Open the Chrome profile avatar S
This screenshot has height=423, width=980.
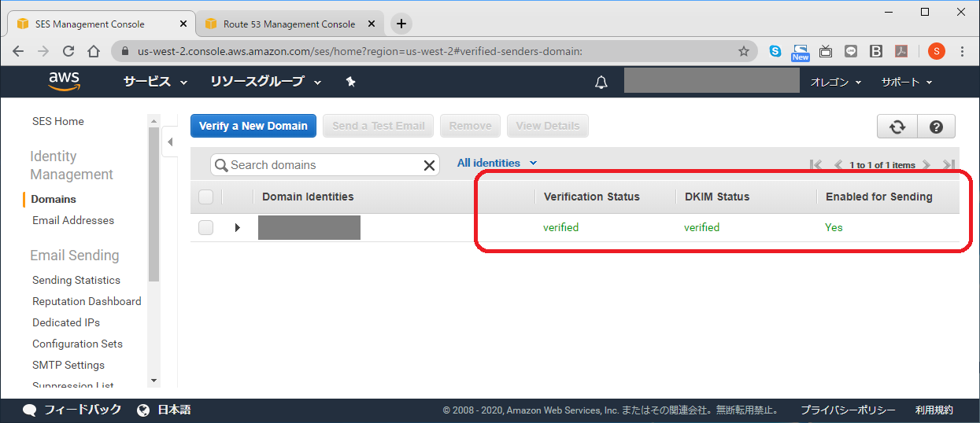pos(936,51)
